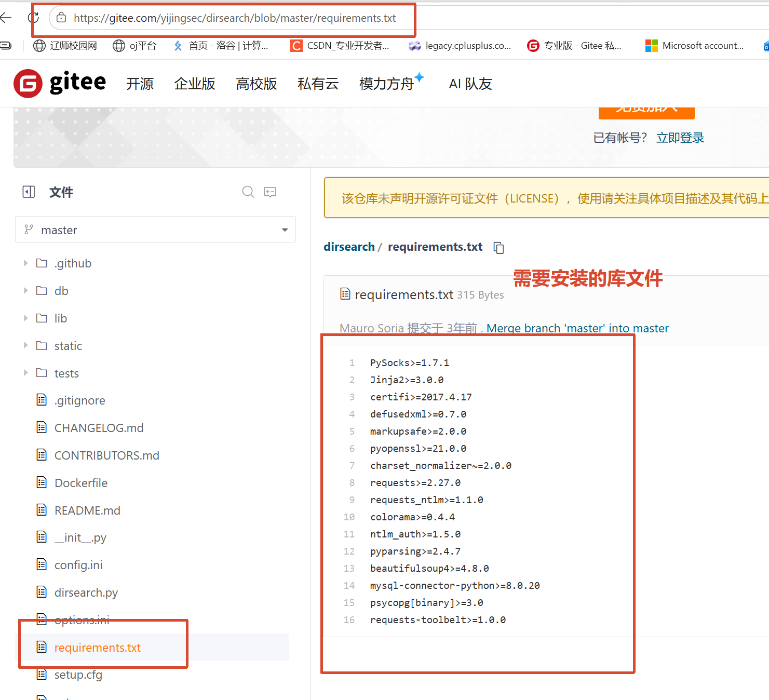Open the legacy.cplusplus.com bookmark
This screenshot has height=700, width=769.
(x=460, y=46)
